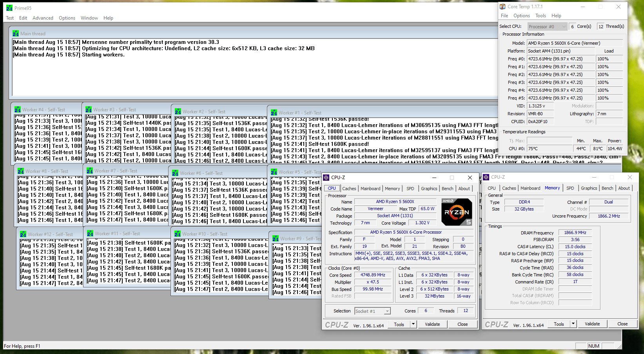Switch to Memory tab in CPU-Z CPU window

tap(392, 189)
